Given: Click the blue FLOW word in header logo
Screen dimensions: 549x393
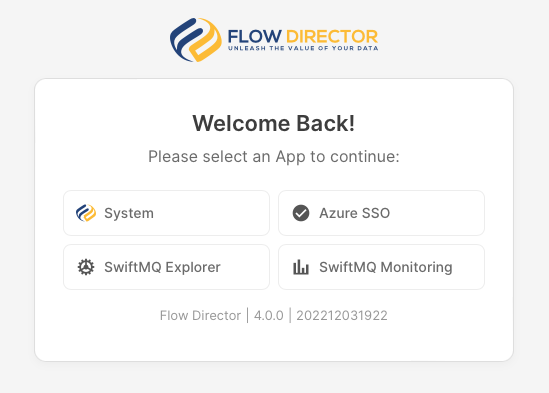Looking at the screenshot, I should point(255,36).
